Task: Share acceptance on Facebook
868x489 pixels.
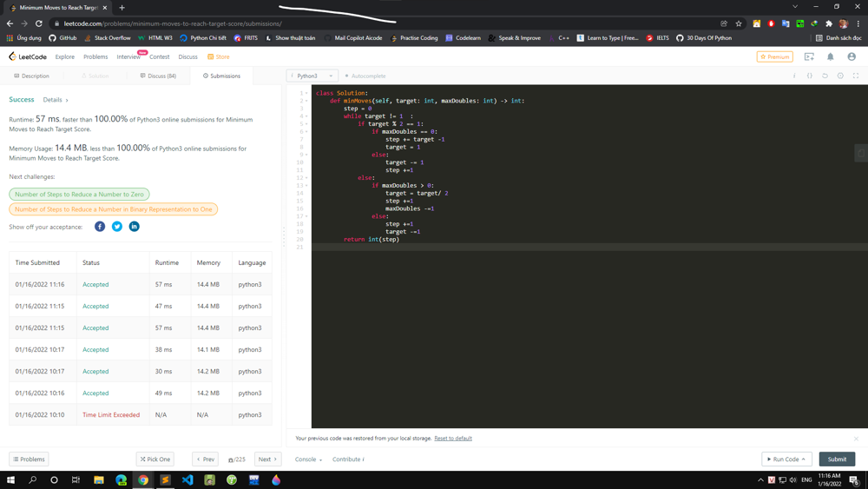Action: [100, 227]
